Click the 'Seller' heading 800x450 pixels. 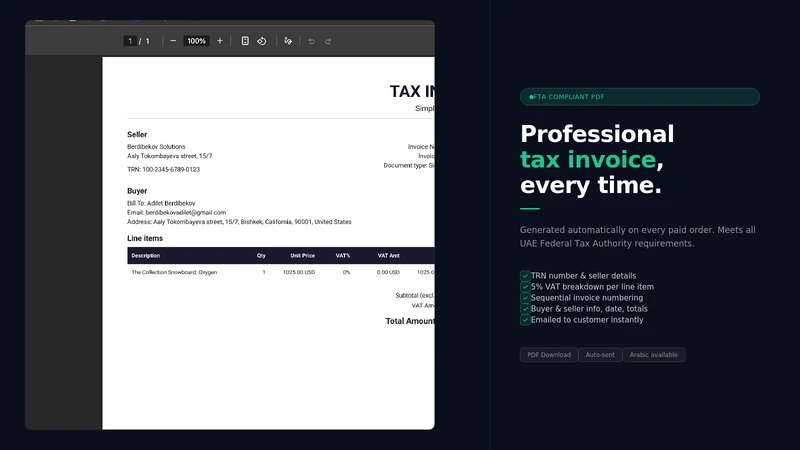point(137,135)
